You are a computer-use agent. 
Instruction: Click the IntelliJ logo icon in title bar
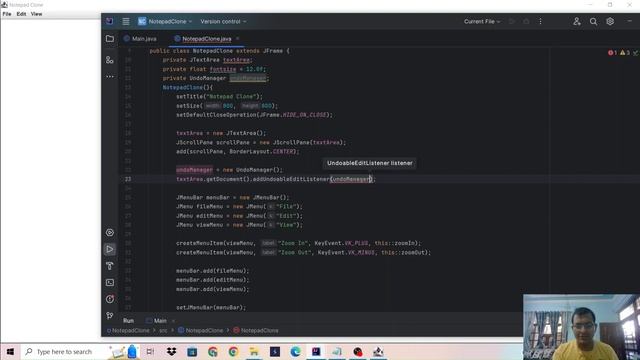click(109, 21)
